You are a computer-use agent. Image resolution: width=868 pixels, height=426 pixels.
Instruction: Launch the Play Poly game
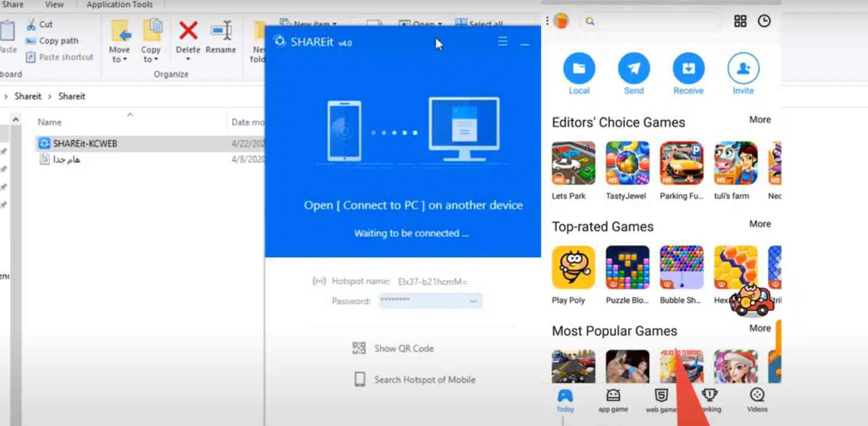tap(574, 268)
